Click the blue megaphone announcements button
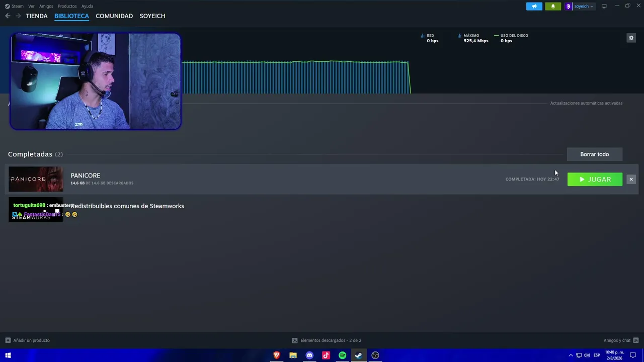This screenshot has width=644, height=362. coord(534,6)
